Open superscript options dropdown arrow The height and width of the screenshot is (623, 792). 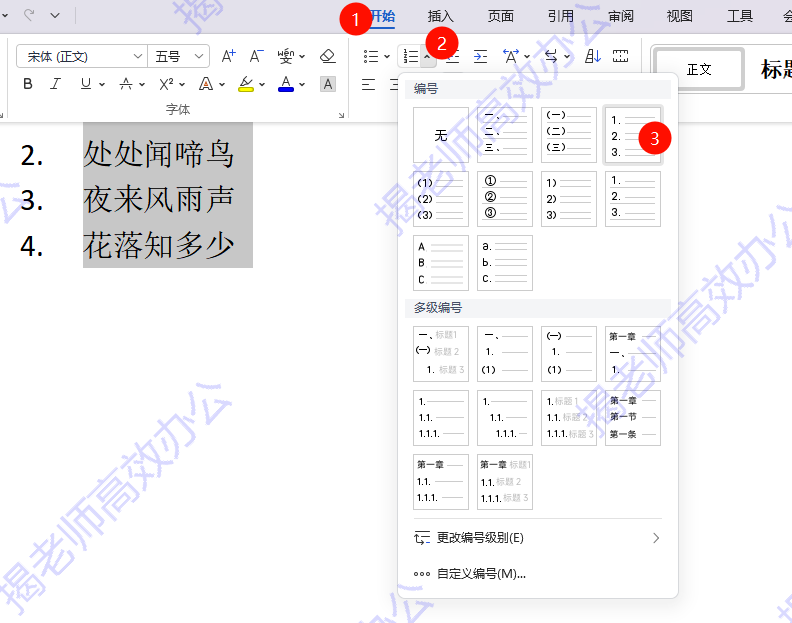point(182,84)
